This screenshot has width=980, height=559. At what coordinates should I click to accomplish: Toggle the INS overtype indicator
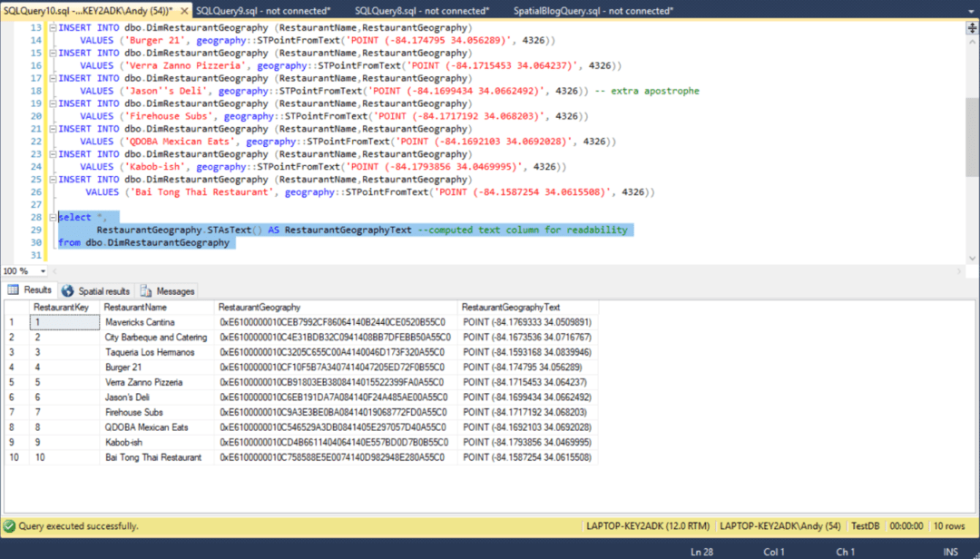tap(950, 551)
